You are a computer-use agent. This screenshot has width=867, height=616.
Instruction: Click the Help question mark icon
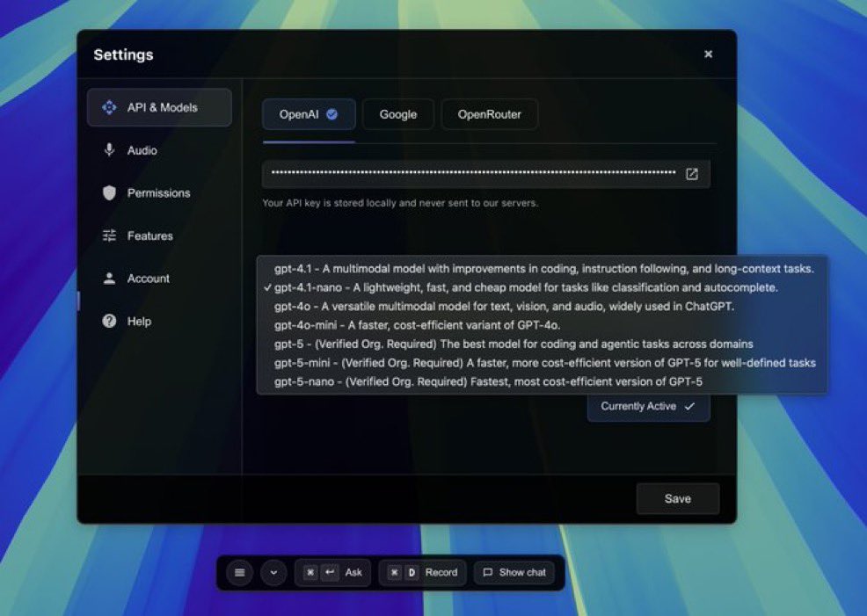point(110,321)
